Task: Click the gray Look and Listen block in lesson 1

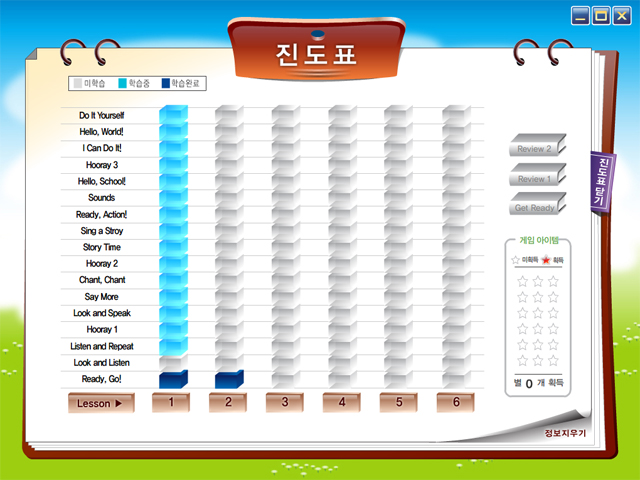Action: click(x=172, y=362)
